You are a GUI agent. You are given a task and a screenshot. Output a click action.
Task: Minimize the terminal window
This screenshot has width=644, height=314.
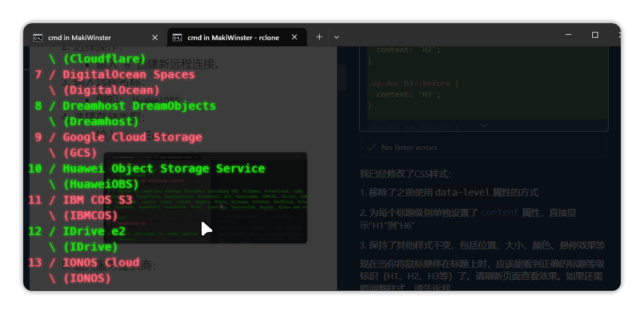(x=568, y=35)
